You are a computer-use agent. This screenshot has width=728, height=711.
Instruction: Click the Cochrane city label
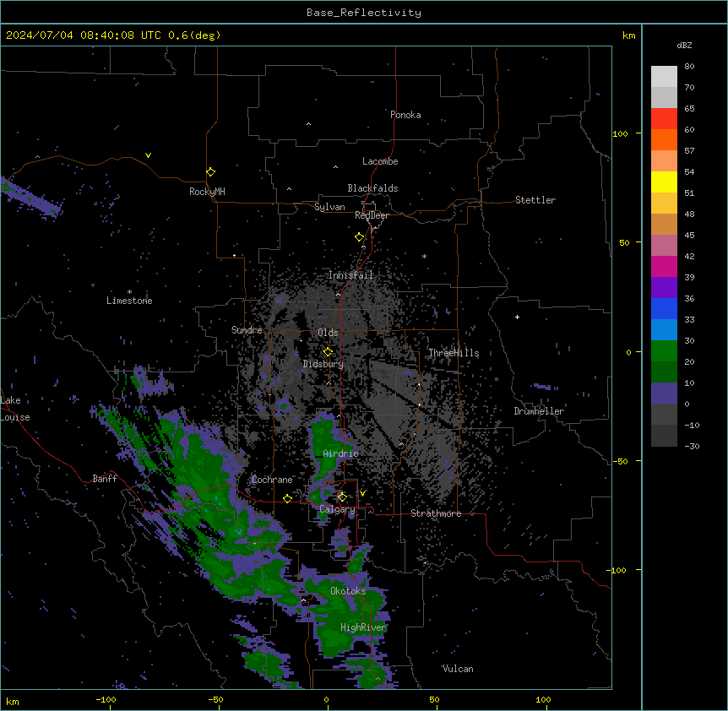coord(272,480)
